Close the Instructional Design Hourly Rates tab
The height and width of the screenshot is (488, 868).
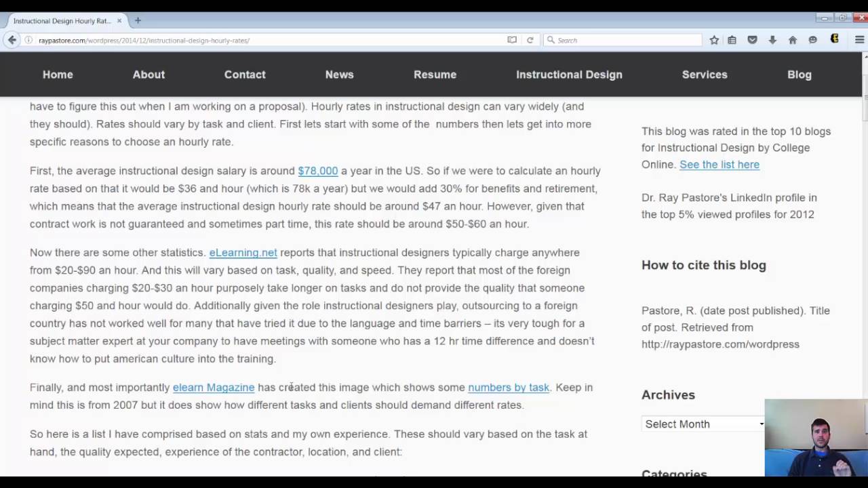click(119, 20)
